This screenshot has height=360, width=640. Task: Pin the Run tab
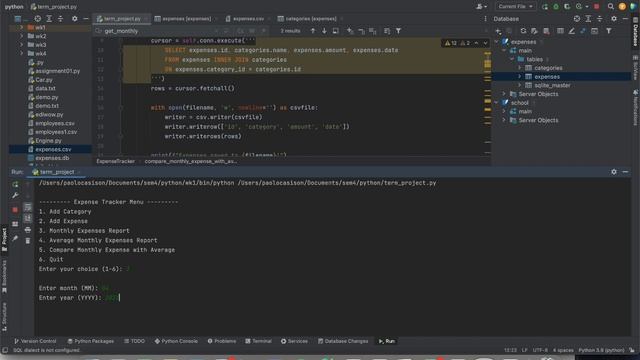click(x=15, y=238)
